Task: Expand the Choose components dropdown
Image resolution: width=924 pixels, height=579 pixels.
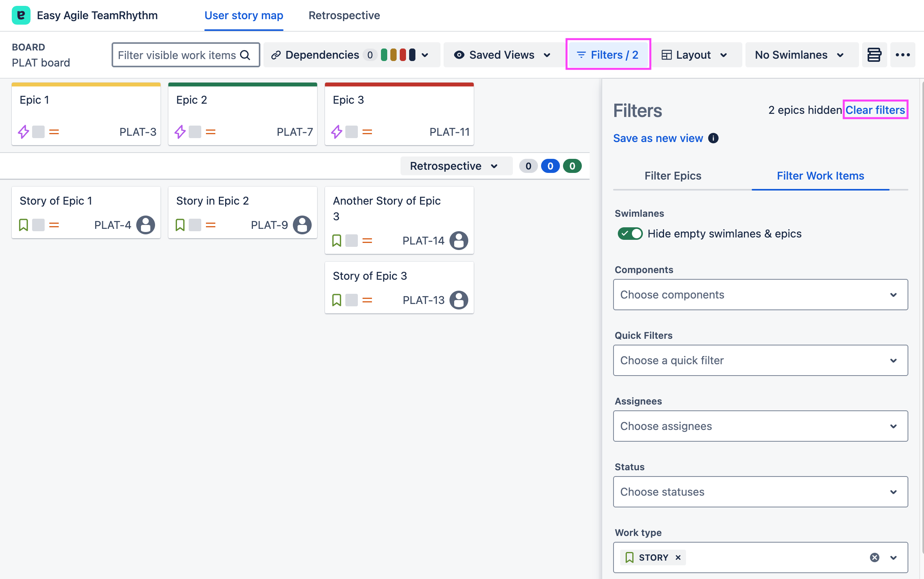Action: 760,295
